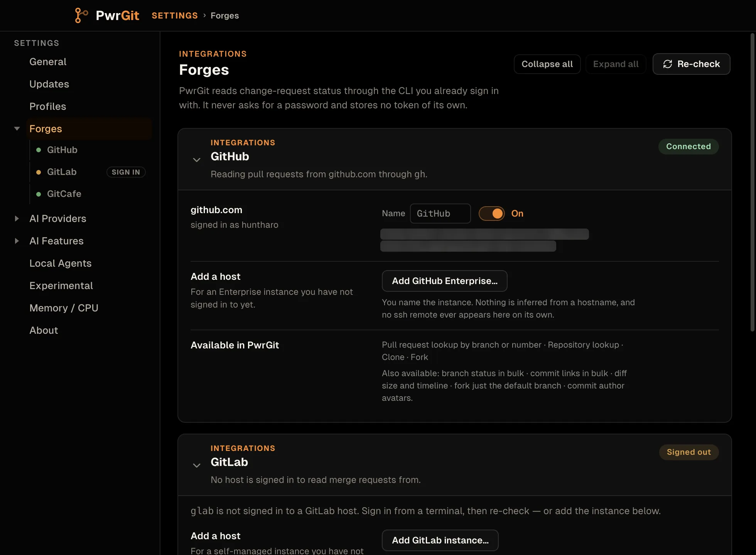This screenshot has height=555, width=756.
Task: Open Profiles settings page
Action: tap(47, 106)
